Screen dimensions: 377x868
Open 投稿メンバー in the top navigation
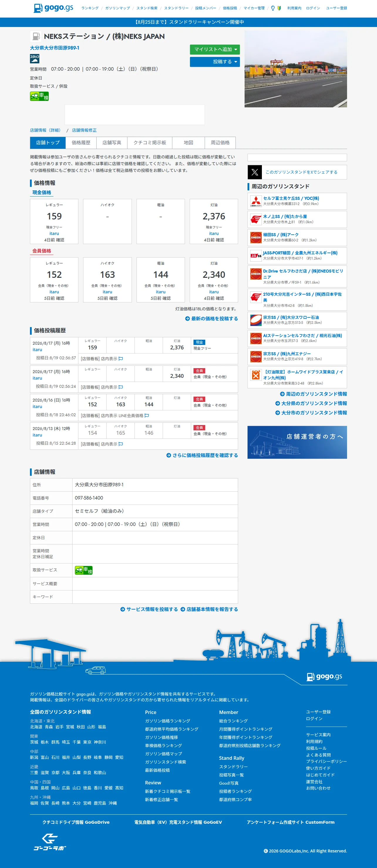[x=206, y=8]
